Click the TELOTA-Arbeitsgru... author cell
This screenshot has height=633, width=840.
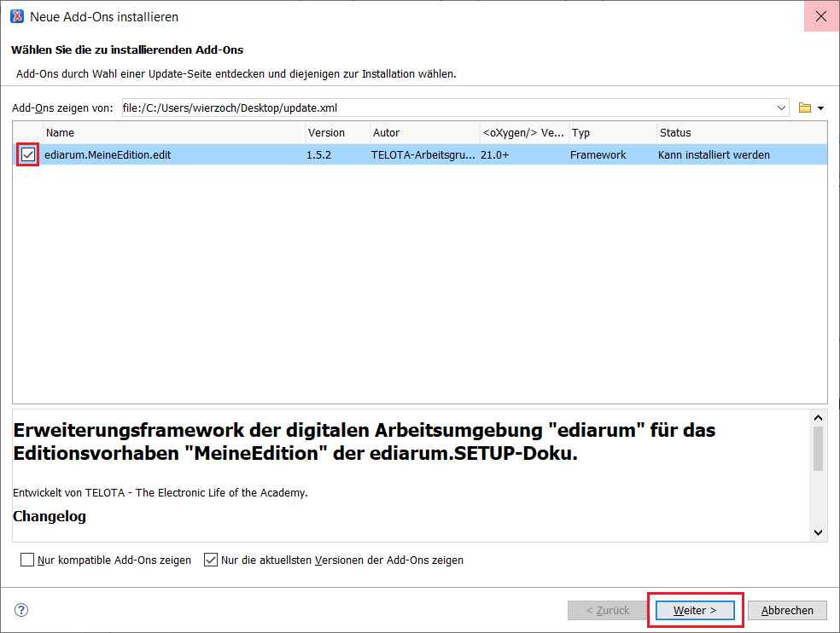coord(423,154)
